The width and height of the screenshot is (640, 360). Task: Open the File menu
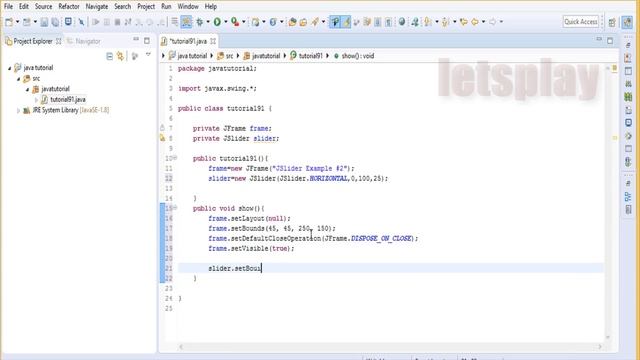coord(8,7)
